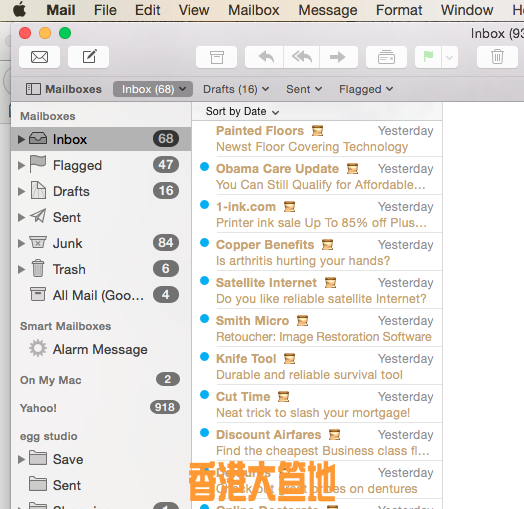Screen dimensions: 524x509
Task: Open the Satellite Internet email
Action: (317, 290)
